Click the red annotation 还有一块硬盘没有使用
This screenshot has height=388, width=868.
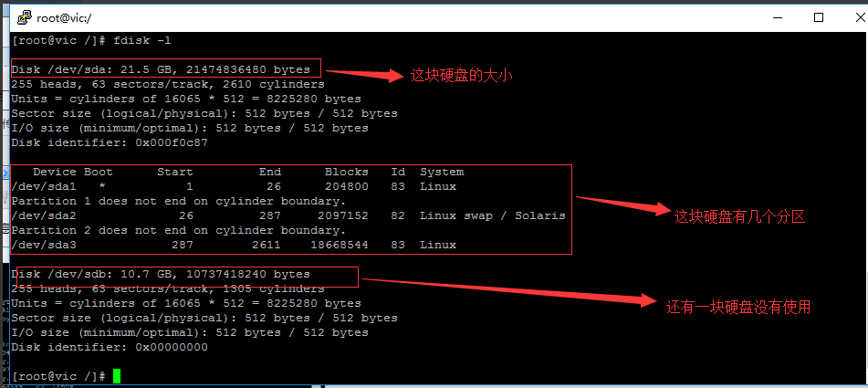(737, 307)
